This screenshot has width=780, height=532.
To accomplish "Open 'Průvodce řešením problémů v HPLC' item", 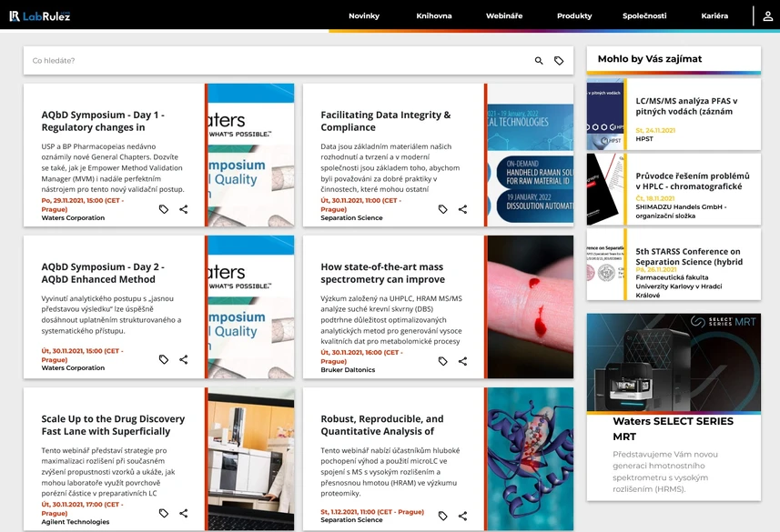I will pos(693,181).
